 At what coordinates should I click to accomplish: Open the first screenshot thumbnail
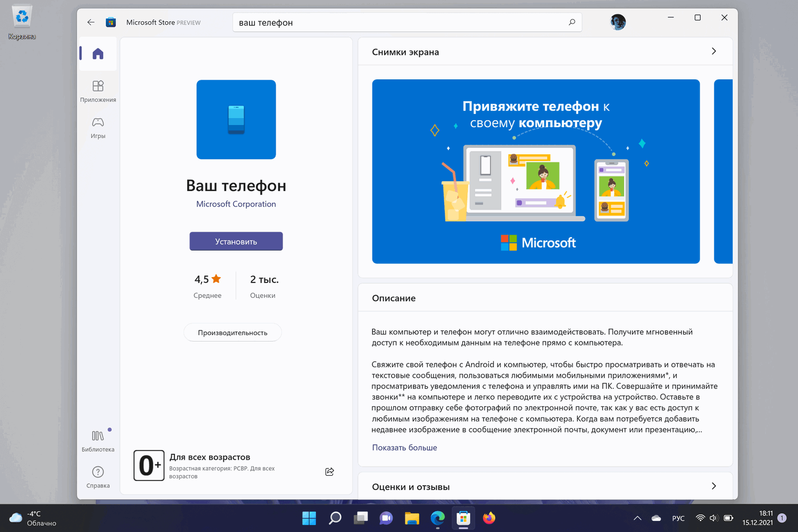click(536, 171)
